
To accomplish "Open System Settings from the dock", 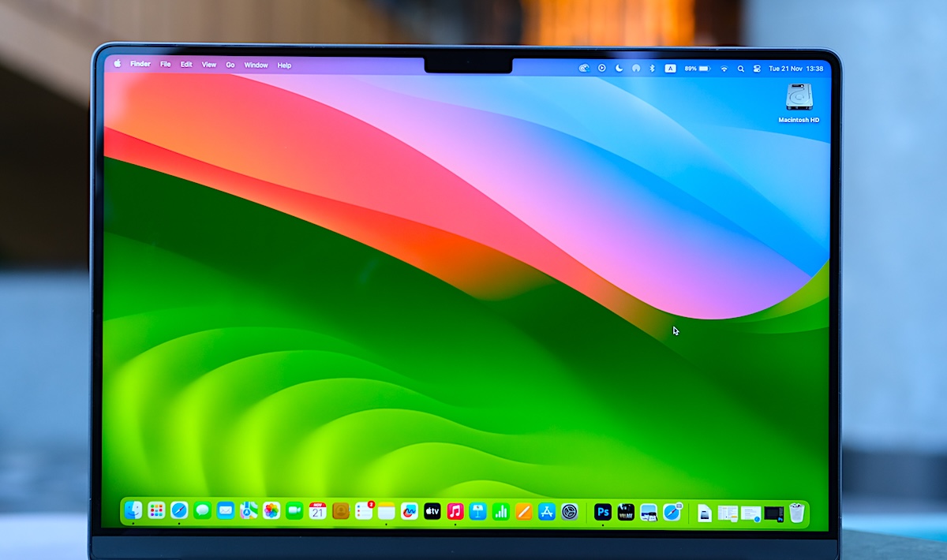I will click(x=570, y=512).
